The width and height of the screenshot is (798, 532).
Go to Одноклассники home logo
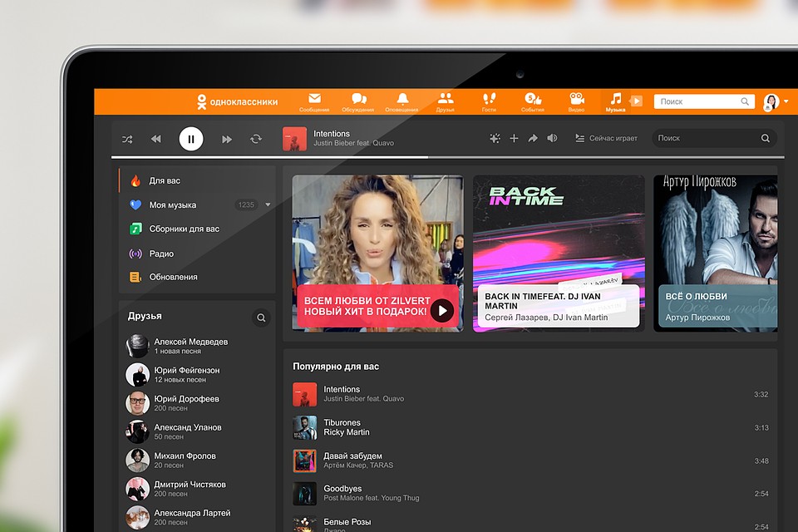coord(237,101)
